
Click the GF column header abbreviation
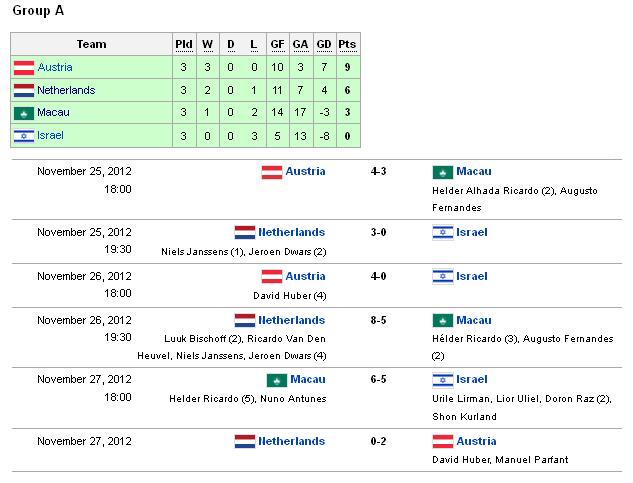277,44
